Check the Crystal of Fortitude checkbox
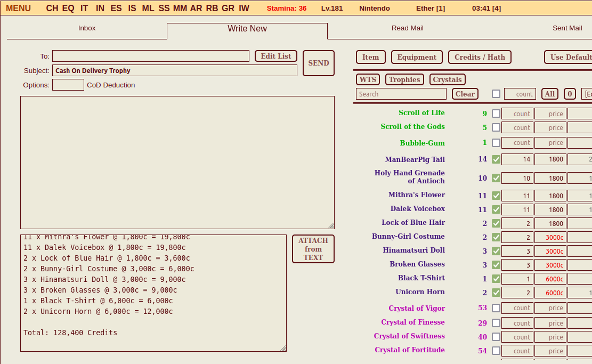 496,351
